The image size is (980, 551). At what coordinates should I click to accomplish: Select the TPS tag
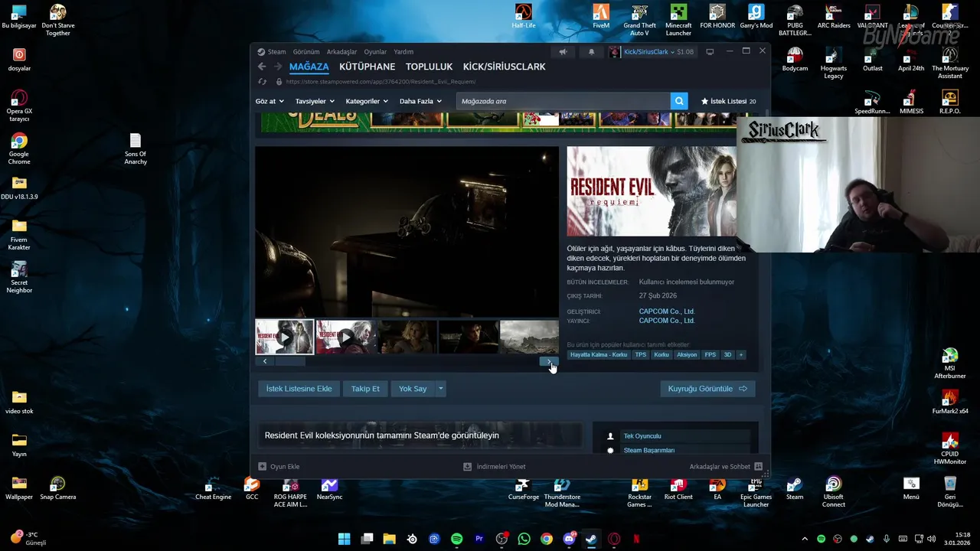point(641,354)
